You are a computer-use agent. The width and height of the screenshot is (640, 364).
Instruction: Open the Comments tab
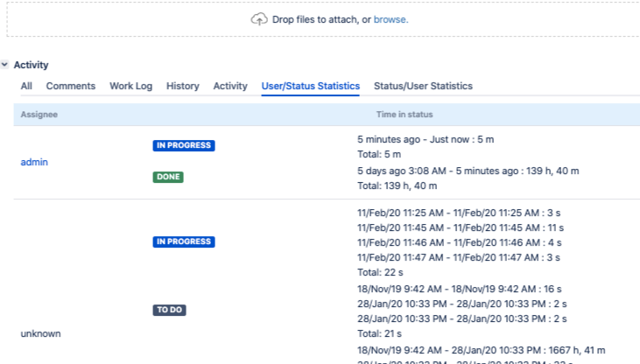click(71, 86)
